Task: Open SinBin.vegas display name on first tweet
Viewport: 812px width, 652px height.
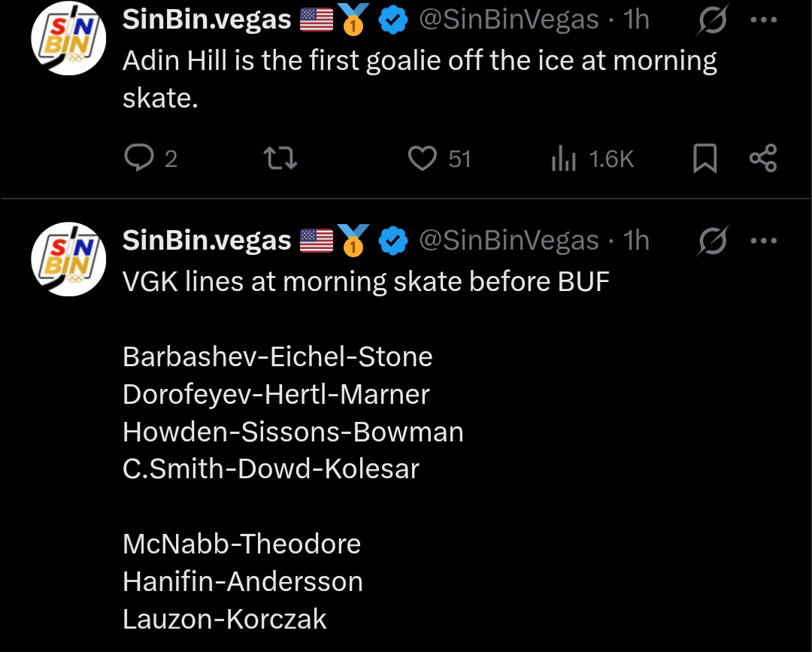Action: coord(207,20)
